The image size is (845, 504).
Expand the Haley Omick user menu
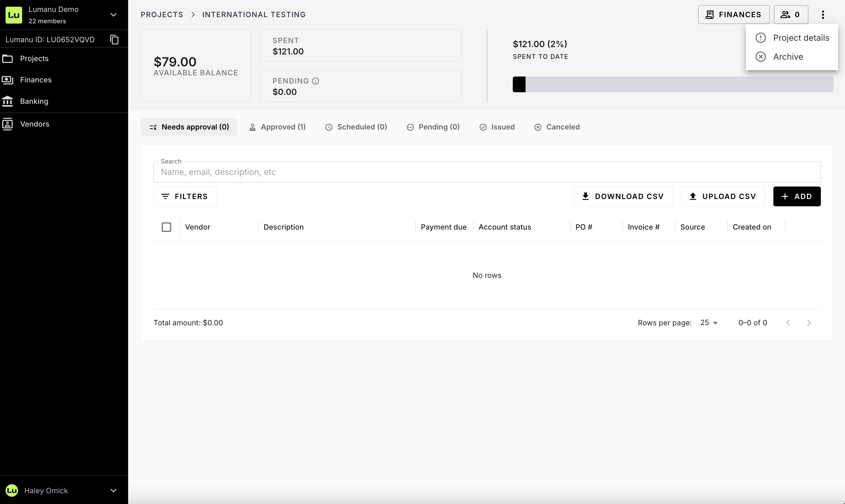click(114, 490)
